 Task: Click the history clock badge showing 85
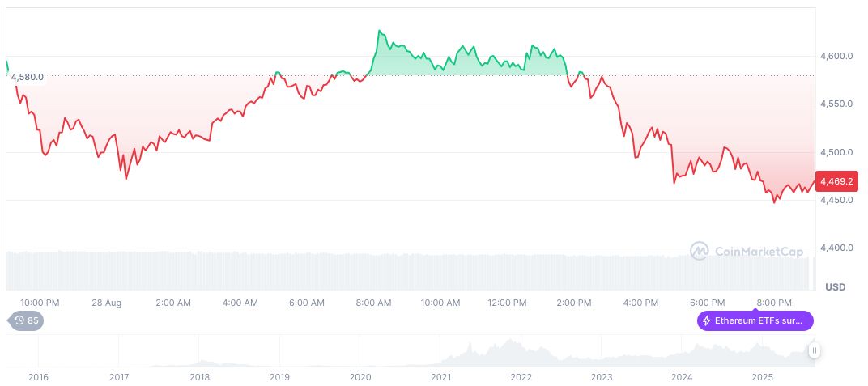[26, 320]
